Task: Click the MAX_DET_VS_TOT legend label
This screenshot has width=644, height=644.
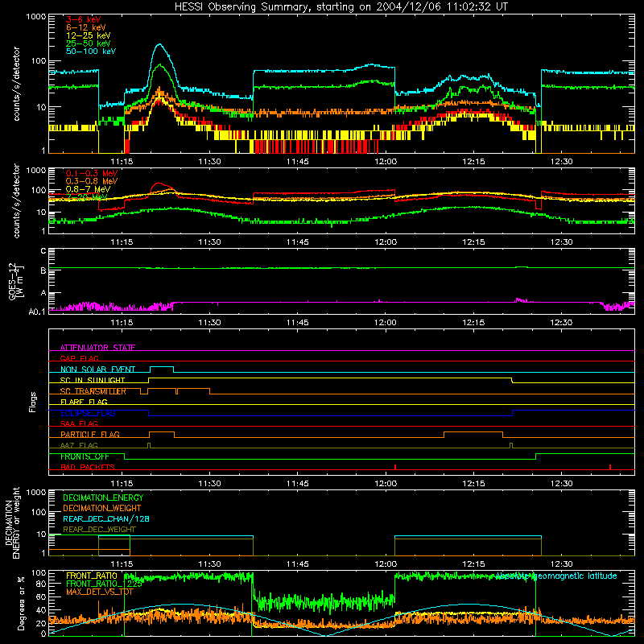Action: [x=99, y=592]
